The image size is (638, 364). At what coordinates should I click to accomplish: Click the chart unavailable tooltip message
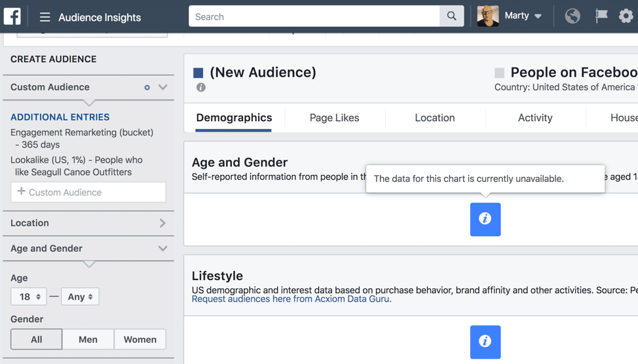[x=469, y=179]
